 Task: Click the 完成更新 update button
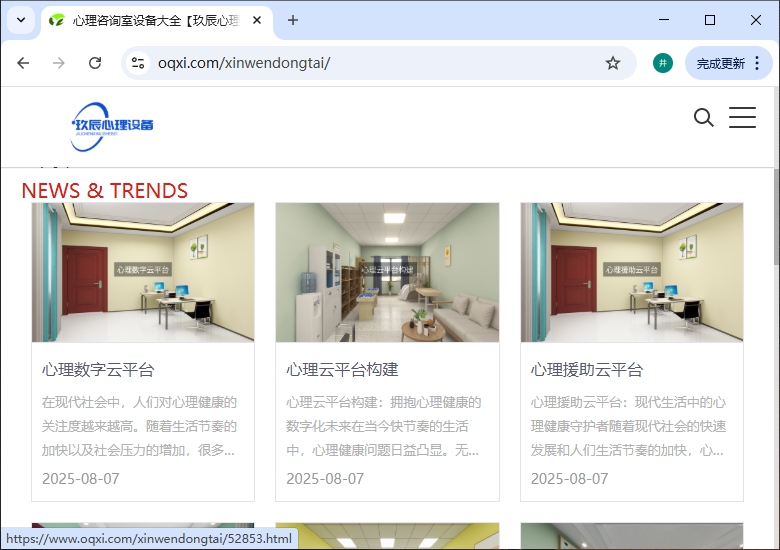(720, 64)
